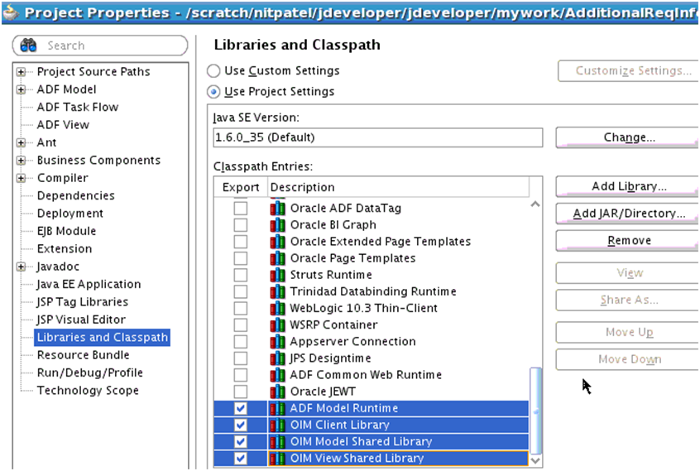This screenshot has width=700, height=471.
Task: Select Dependencies in the tree
Action: (x=76, y=196)
